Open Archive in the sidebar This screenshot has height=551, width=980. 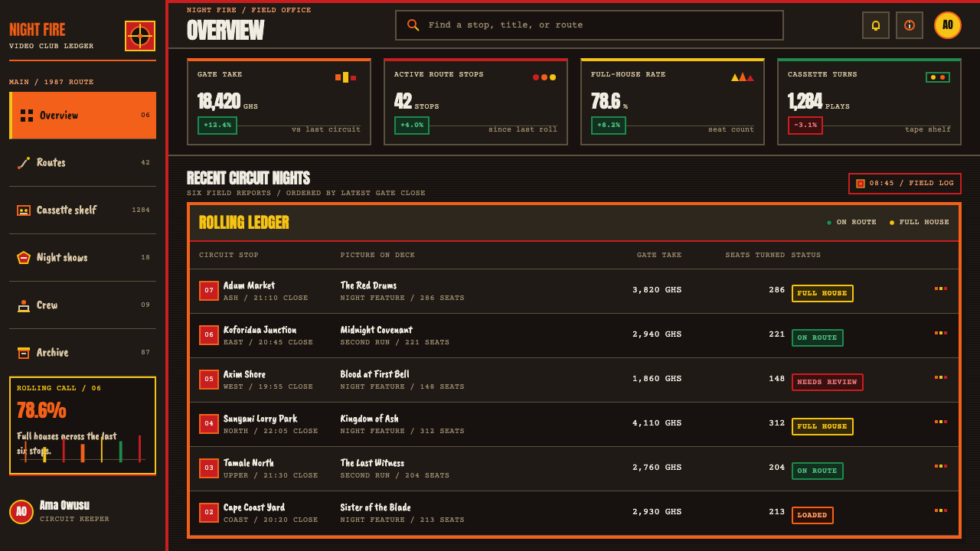pos(83,353)
